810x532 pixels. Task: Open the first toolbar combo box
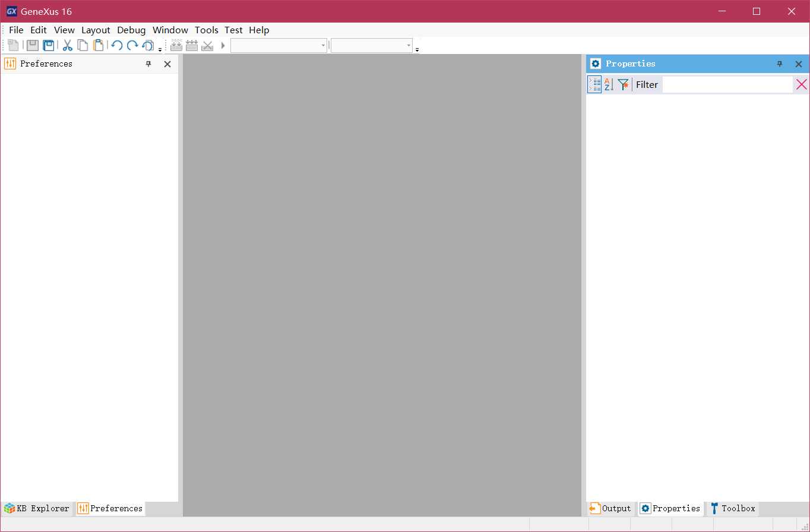point(279,45)
